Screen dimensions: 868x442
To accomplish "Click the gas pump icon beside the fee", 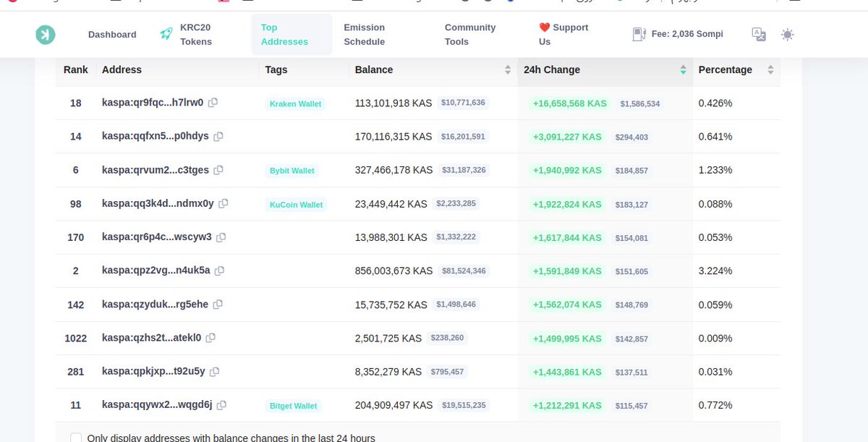I will tap(639, 33).
